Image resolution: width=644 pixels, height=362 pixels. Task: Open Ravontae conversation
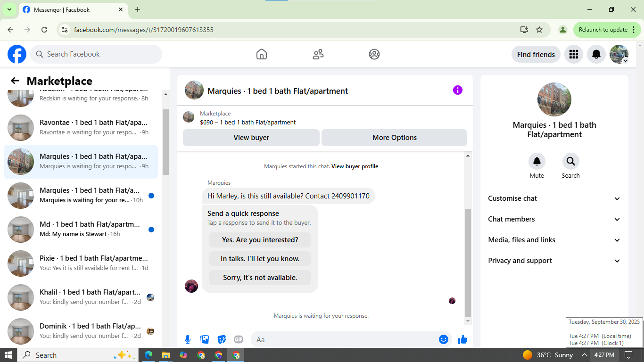[81, 128]
